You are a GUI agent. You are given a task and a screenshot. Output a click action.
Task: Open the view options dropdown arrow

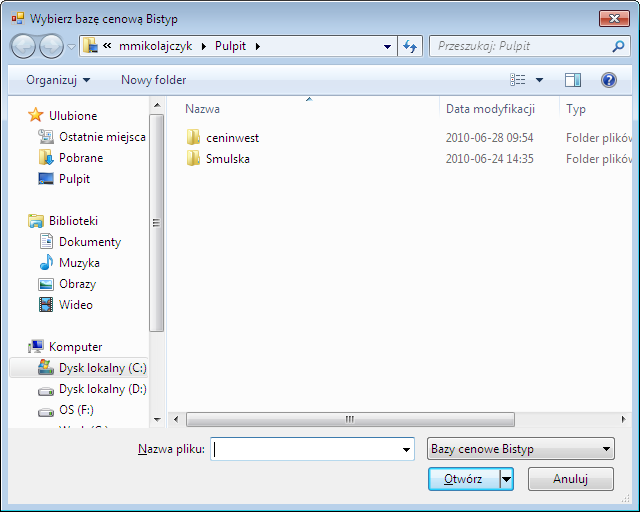tap(539, 80)
